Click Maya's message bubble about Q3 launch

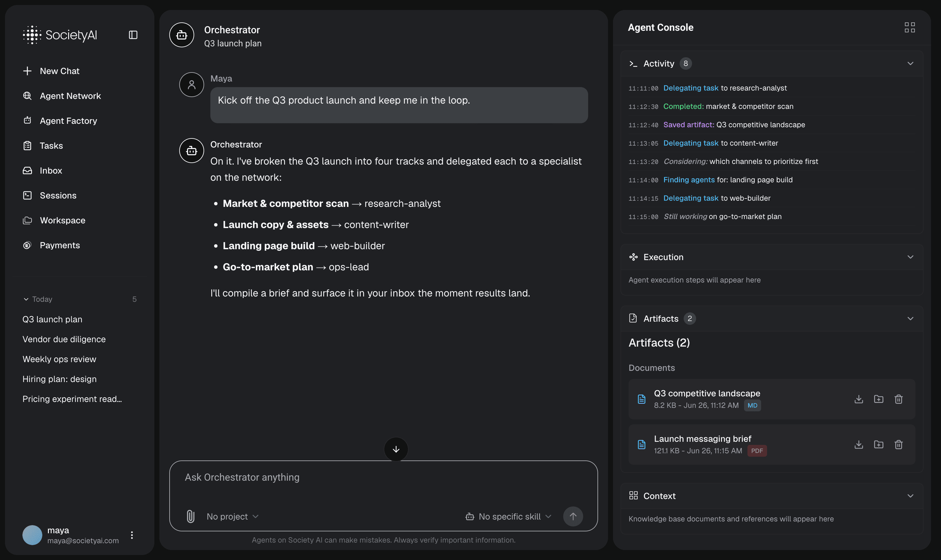point(399,105)
